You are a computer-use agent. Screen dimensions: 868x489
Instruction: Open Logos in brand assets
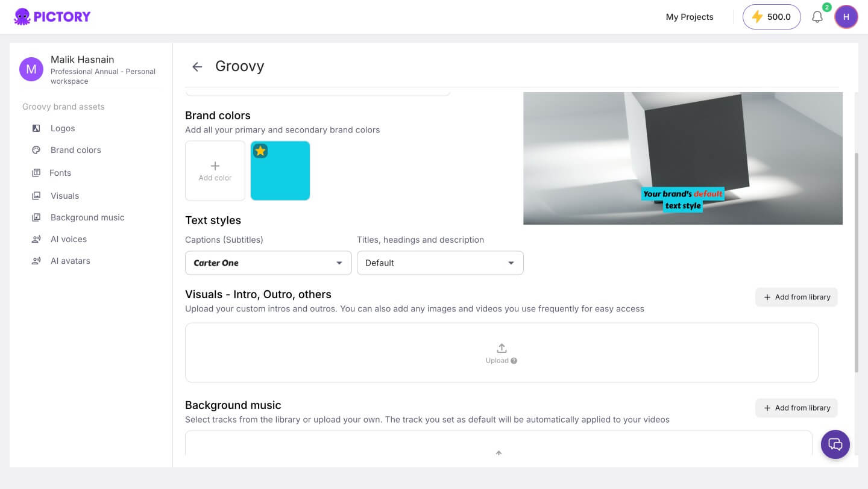coord(63,128)
